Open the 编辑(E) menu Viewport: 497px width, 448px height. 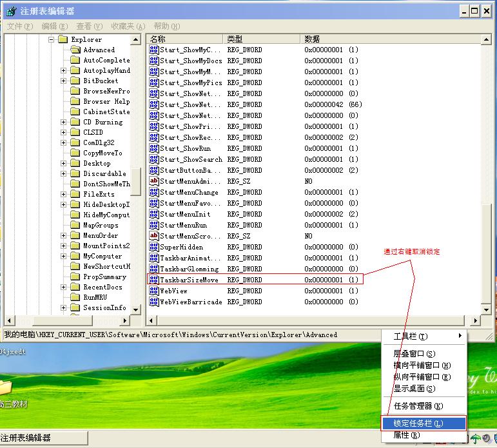[x=55, y=26]
